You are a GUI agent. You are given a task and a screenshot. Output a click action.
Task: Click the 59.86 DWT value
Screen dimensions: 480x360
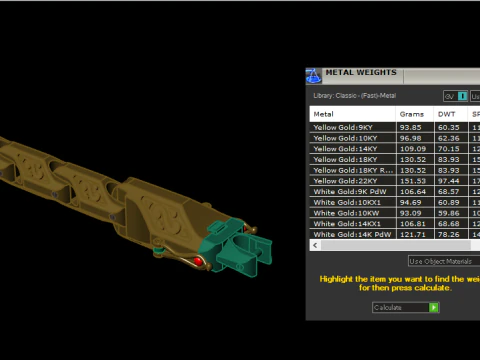449,213
